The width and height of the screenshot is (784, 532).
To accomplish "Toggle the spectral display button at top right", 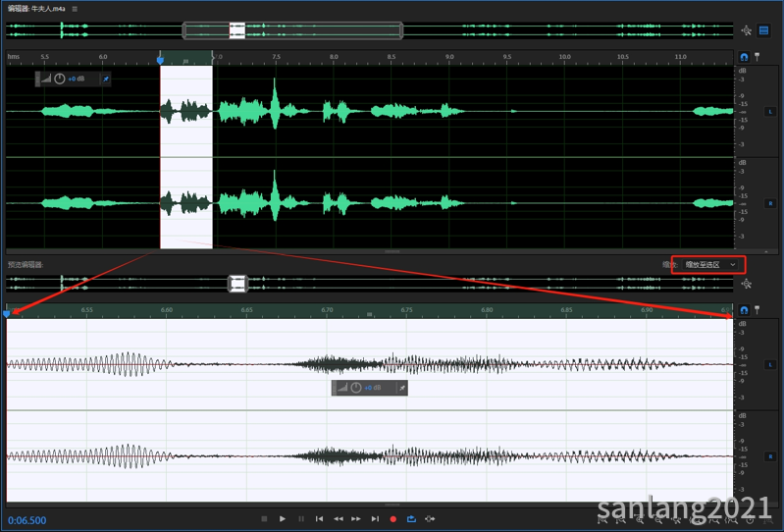I will pyautogui.click(x=763, y=30).
